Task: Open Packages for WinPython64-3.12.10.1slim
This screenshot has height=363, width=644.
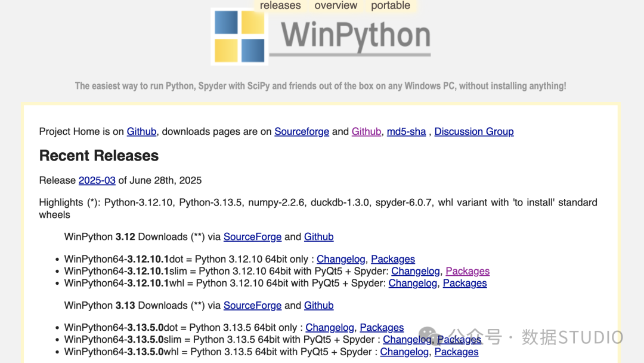Action: pyautogui.click(x=467, y=271)
